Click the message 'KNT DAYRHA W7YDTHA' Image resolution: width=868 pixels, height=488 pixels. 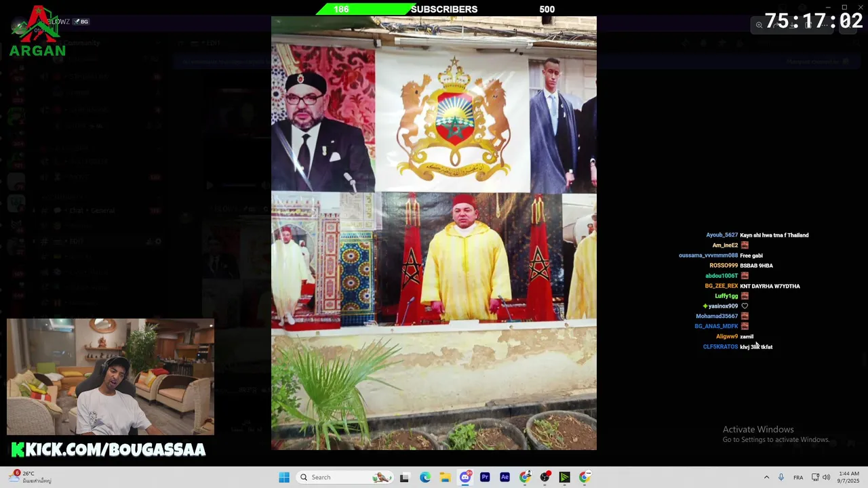(x=770, y=286)
